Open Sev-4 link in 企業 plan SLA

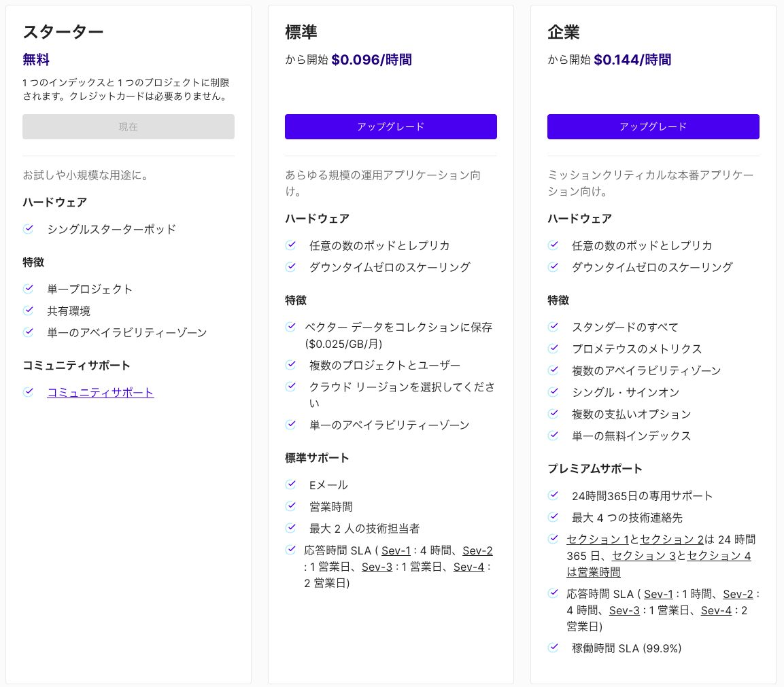point(716,611)
